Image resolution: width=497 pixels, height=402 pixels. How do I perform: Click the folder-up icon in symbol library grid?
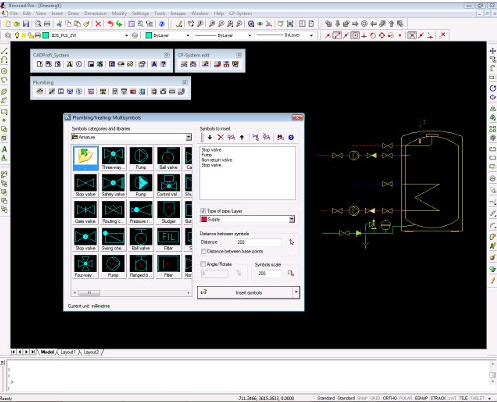pyautogui.click(x=86, y=158)
